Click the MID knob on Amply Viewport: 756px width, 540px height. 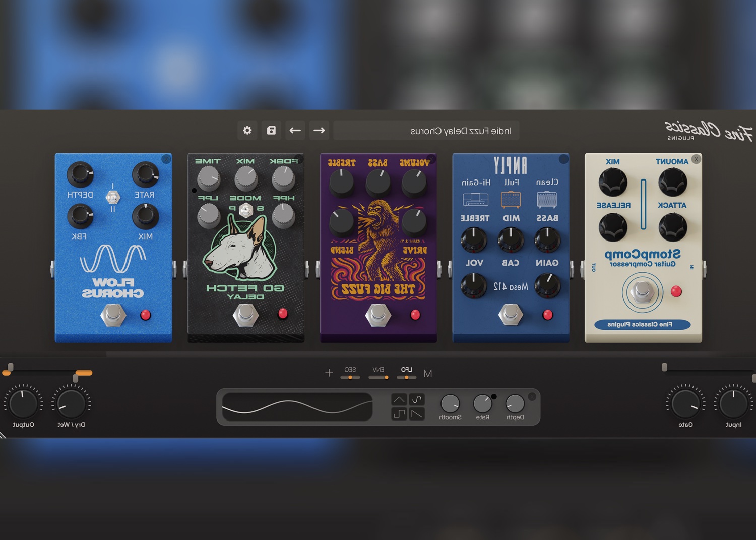pyautogui.click(x=511, y=239)
